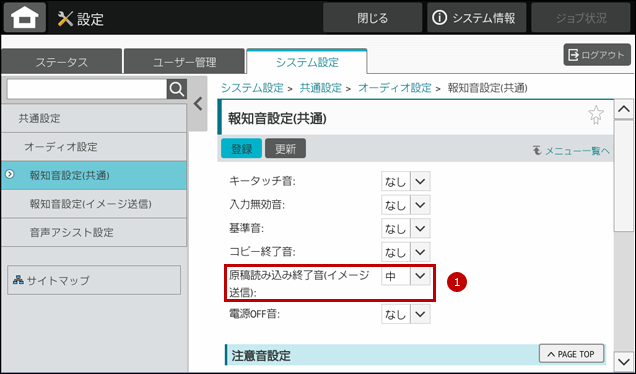Select 報知音設定(共通) in the side menu
636x374 pixels.
point(94,175)
